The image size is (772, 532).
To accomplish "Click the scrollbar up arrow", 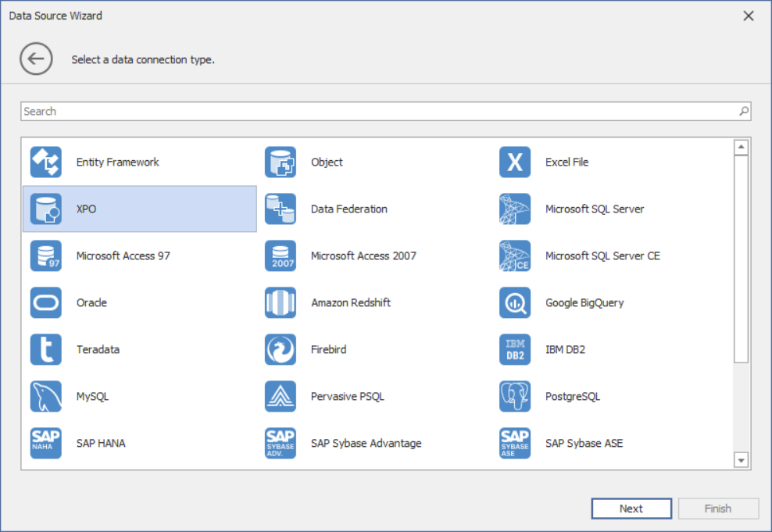I will click(742, 148).
